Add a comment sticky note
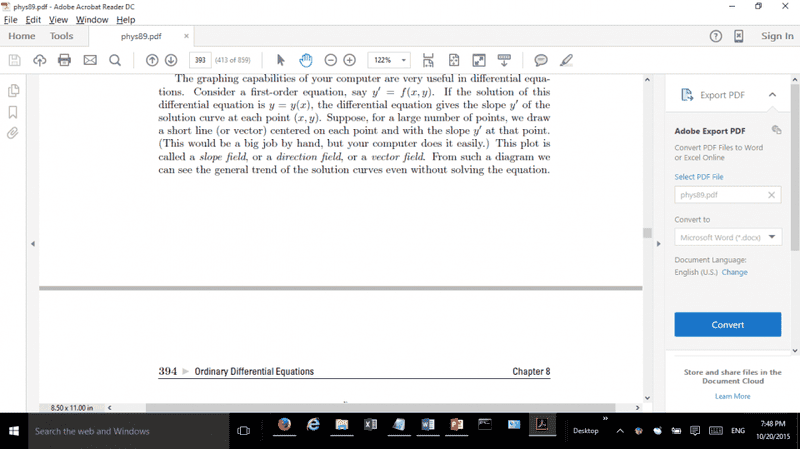 click(541, 60)
